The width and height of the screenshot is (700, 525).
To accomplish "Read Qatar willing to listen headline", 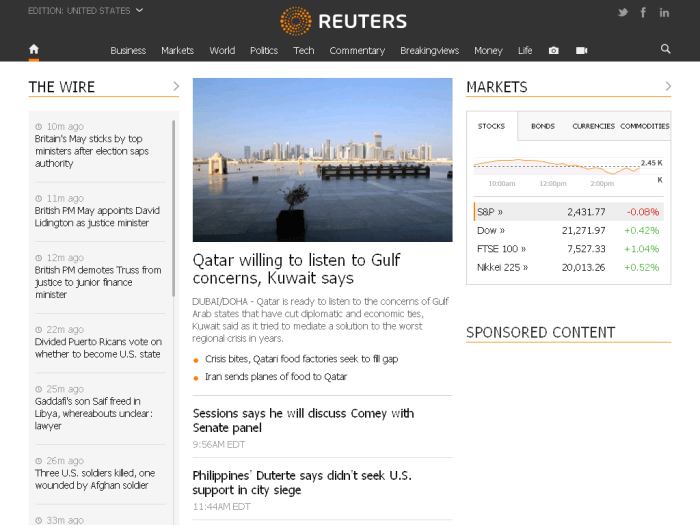I will coord(296,269).
